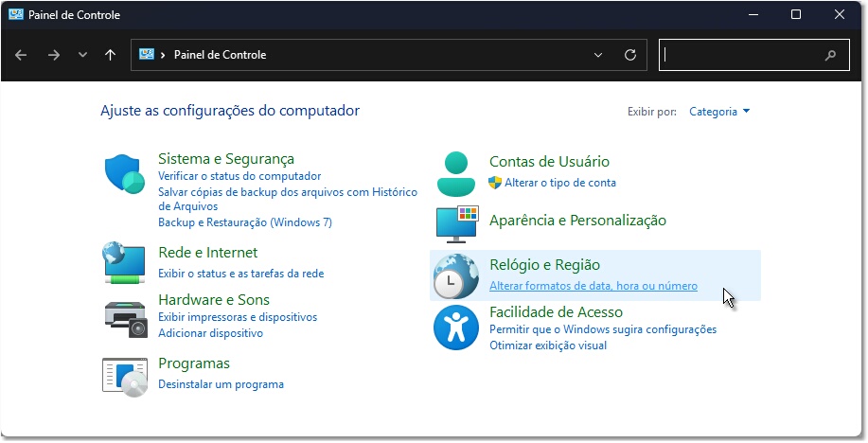Click Alterar formatos de data, hora ou número
This screenshot has height=443, width=868.
(593, 286)
